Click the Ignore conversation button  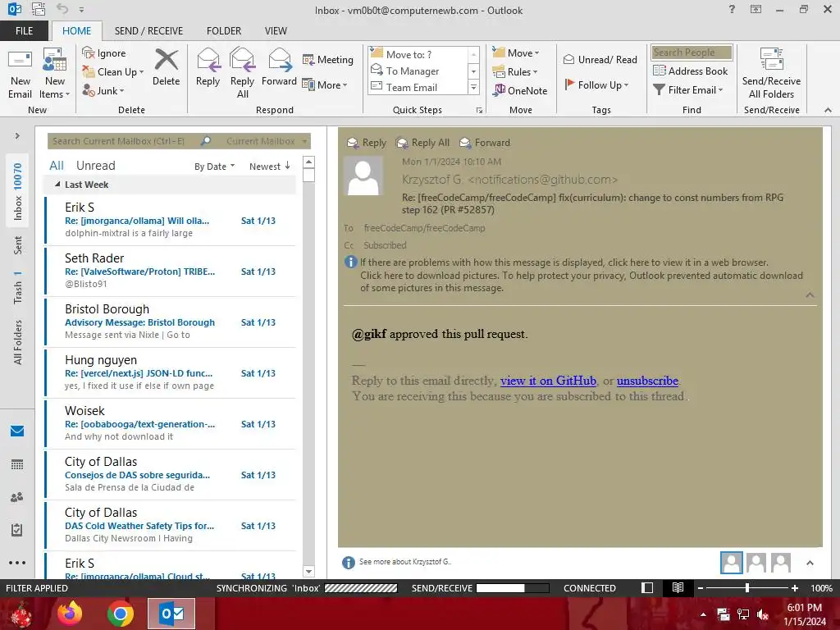(104, 53)
